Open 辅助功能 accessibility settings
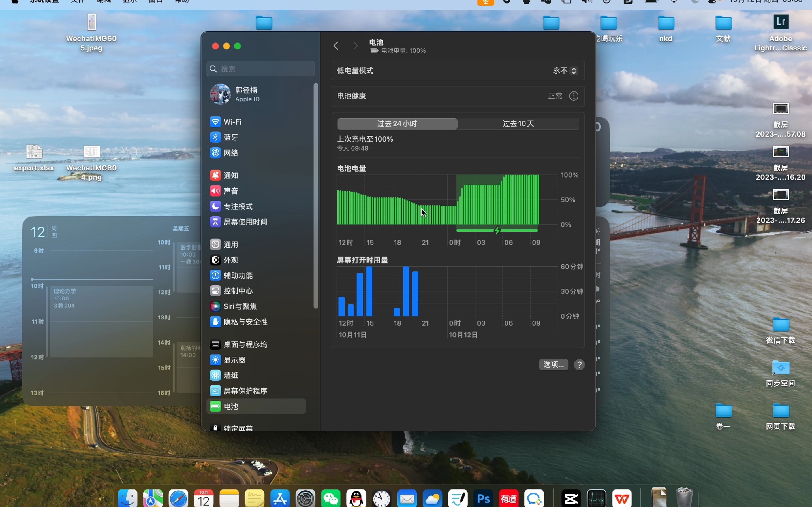The width and height of the screenshot is (812, 507). [x=256, y=276]
